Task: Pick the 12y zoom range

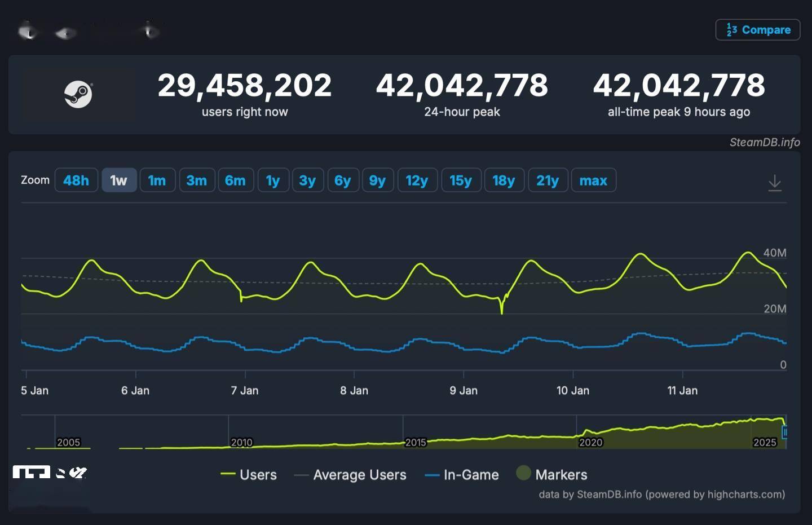Action: (417, 180)
